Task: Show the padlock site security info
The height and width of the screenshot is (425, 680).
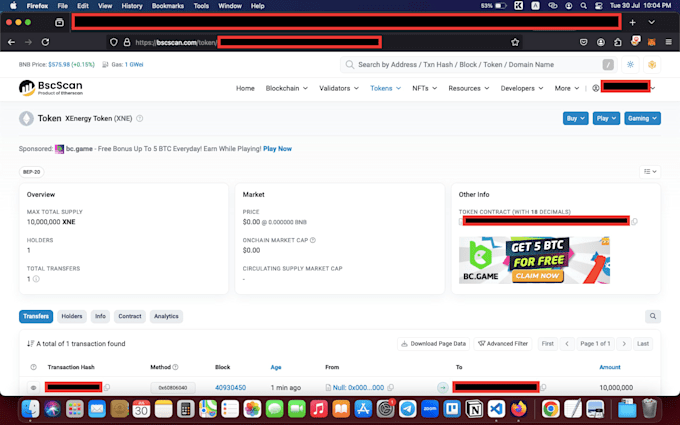Action: (x=127, y=42)
